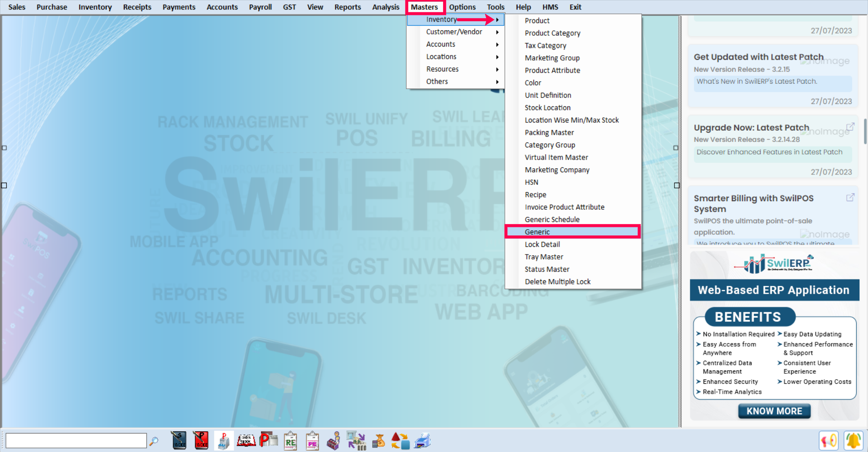Open the PE clipboard icon
This screenshot has width=868, height=452.
312,441
